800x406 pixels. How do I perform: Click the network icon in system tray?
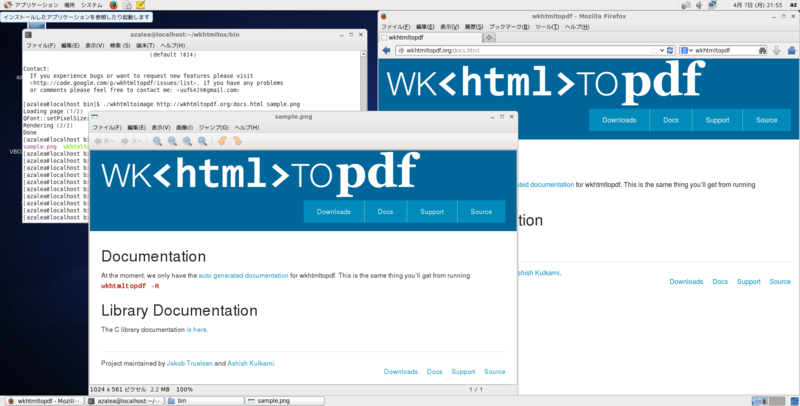click(712, 5)
